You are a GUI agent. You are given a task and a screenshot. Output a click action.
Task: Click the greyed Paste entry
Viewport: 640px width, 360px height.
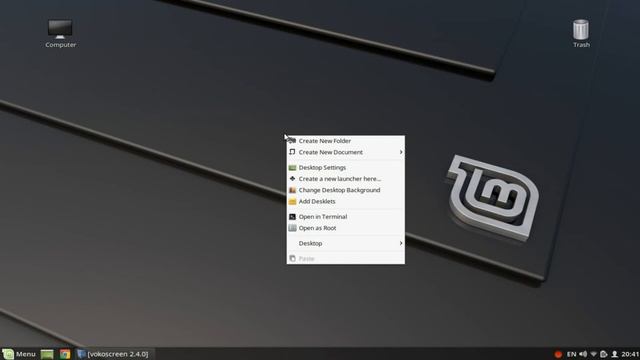coord(346,258)
